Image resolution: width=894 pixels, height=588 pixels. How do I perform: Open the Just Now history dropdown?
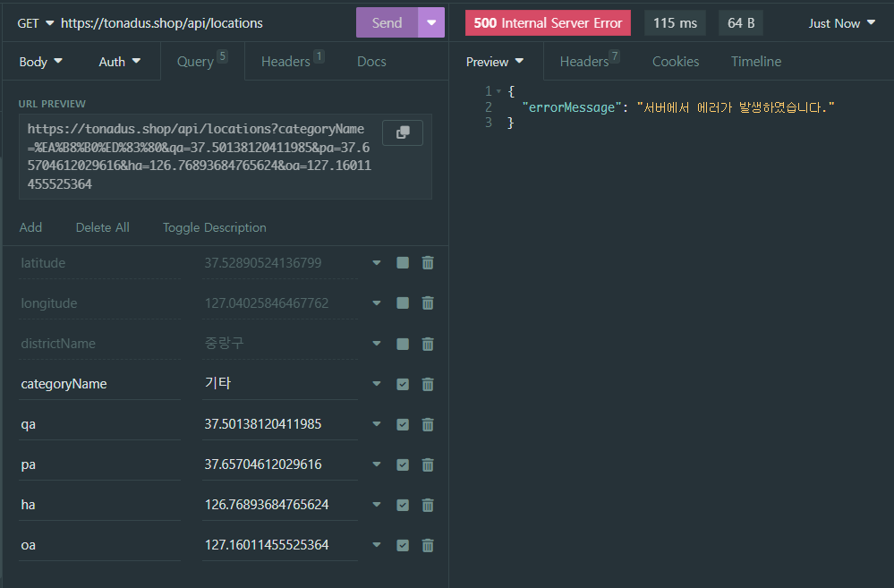point(842,23)
